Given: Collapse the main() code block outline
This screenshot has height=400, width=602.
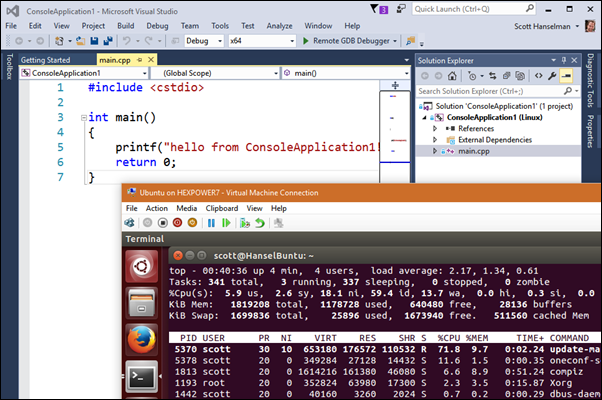Looking at the screenshot, I should (84, 118).
